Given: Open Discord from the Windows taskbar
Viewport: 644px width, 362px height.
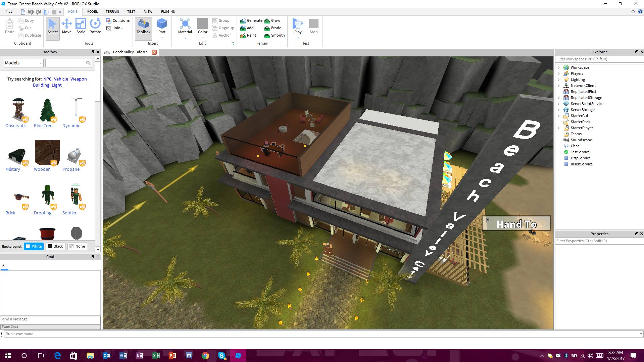Looking at the screenshot, I should click(x=189, y=355).
